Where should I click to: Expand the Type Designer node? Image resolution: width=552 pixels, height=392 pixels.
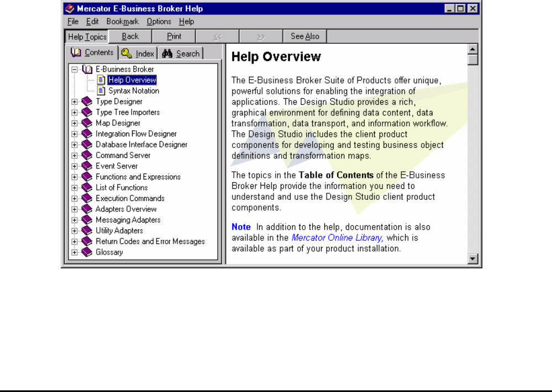click(74, 102)
